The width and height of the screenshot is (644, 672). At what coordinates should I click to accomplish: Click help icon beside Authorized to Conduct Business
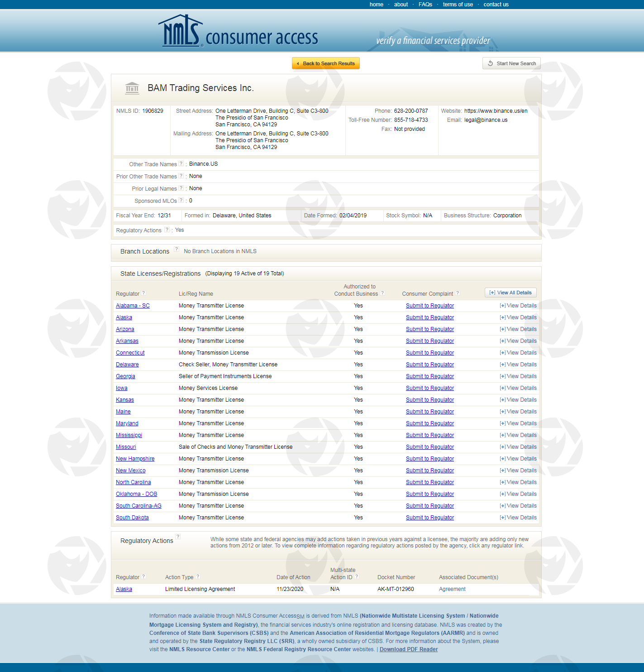click(382, 293)
